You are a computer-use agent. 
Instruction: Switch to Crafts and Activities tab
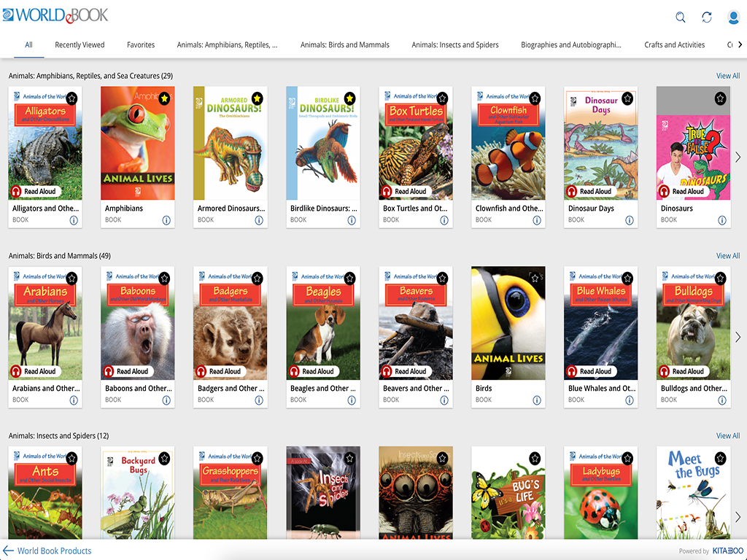674,44
